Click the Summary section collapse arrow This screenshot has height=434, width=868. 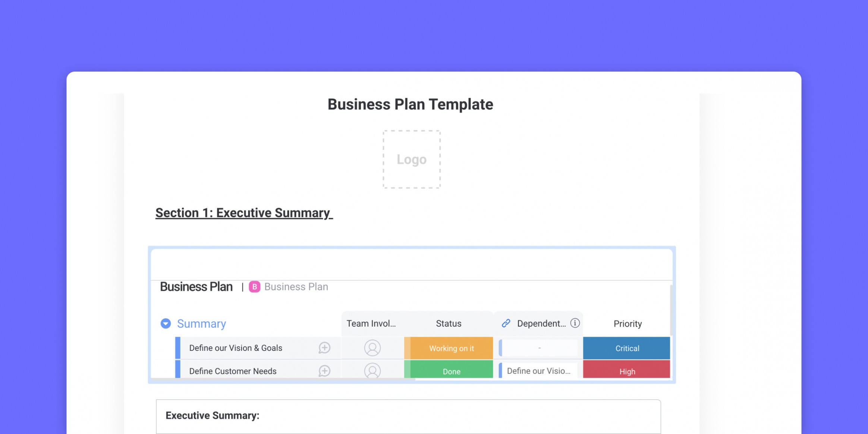click(166, 323)
